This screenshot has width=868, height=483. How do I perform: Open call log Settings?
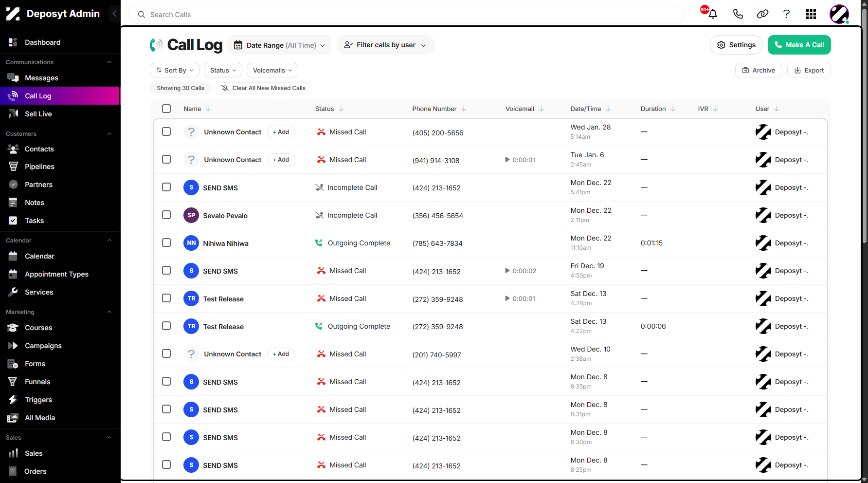click(x=736, y=45)
